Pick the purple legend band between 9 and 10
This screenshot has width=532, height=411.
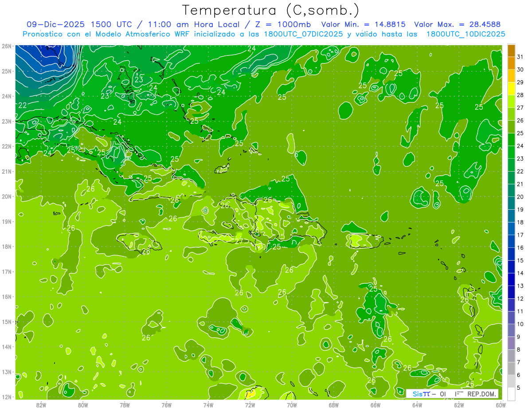511,330
